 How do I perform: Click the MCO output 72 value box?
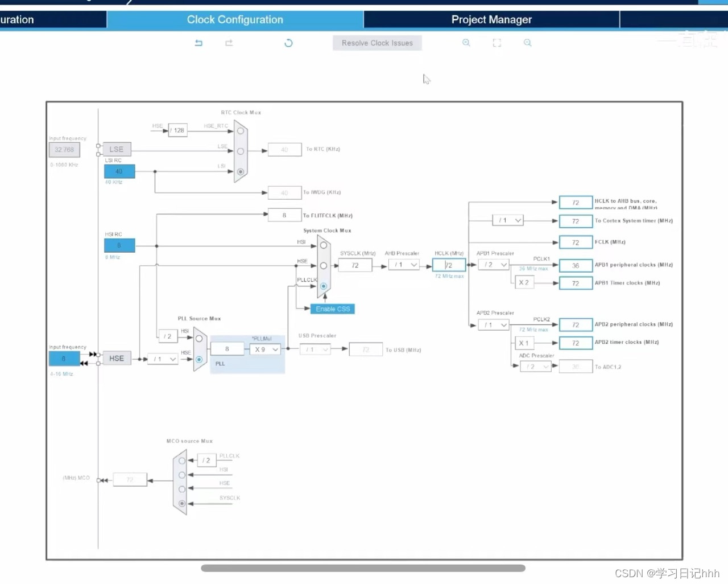coord(130,480)
